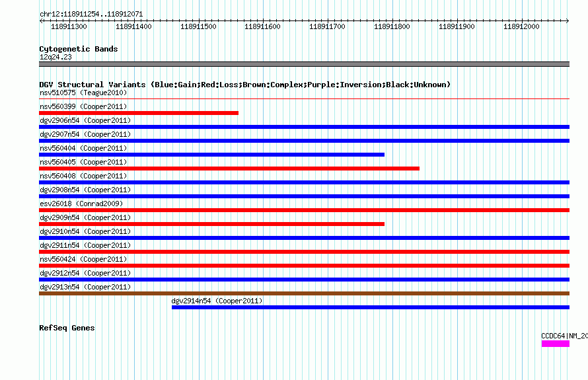Click the 118911400 ruler tick label
This screenshot has width=588, height=380.
pyautogui.click(x=133, y=26)
